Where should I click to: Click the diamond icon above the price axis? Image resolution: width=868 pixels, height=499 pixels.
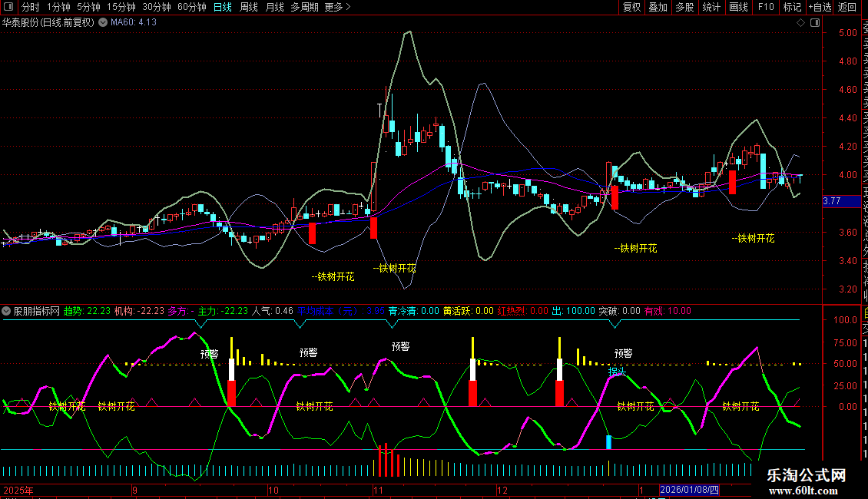pos(801,23)
